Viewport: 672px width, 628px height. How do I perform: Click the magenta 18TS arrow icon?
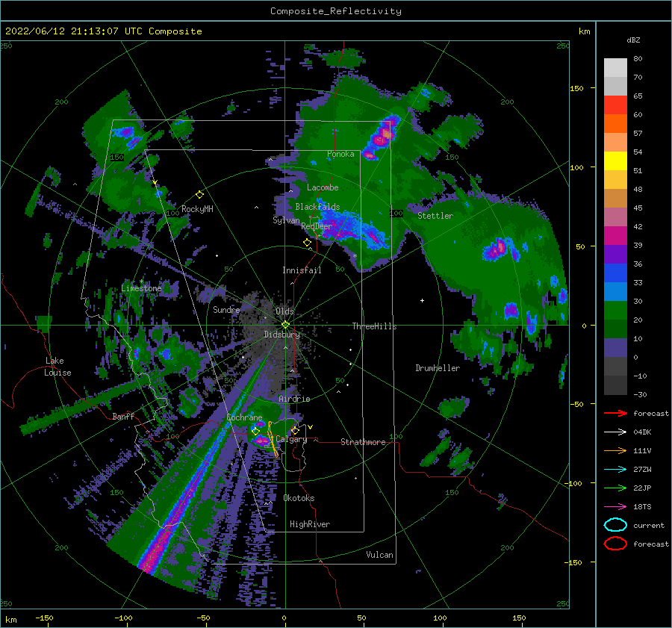[x=615, y=507]
